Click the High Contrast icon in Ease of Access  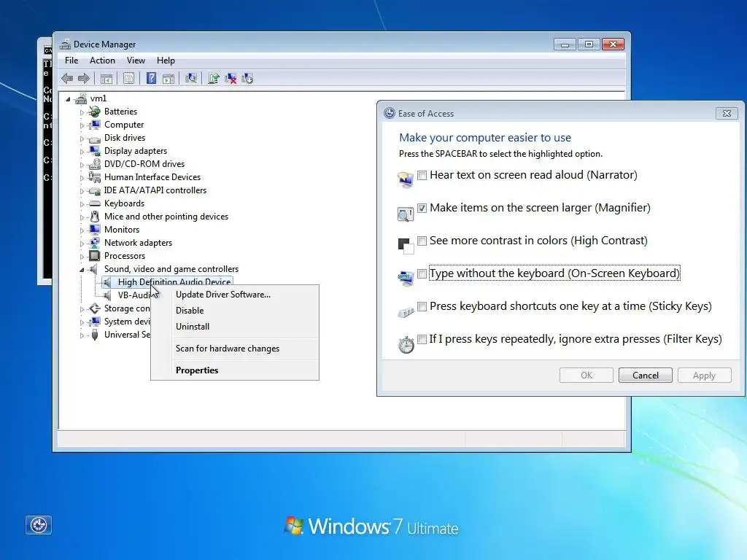pyautogui.click(x=406, y=246)
